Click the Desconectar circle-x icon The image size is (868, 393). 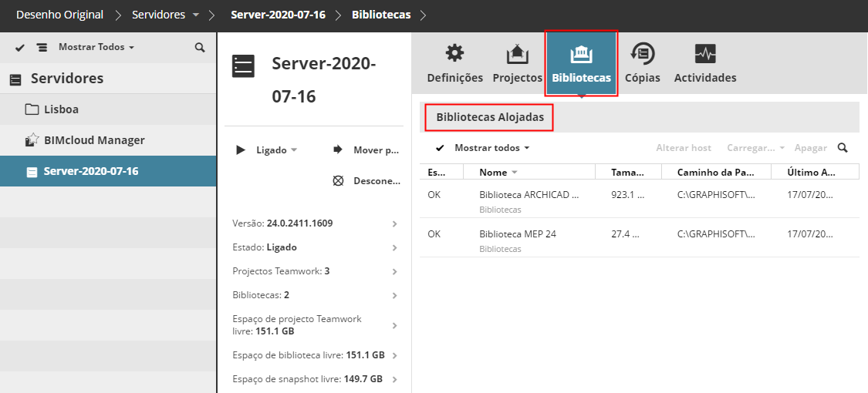point(338,181)
